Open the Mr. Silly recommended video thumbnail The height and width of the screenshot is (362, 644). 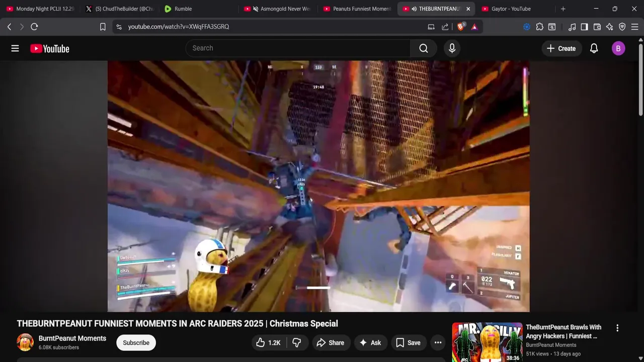487,342
